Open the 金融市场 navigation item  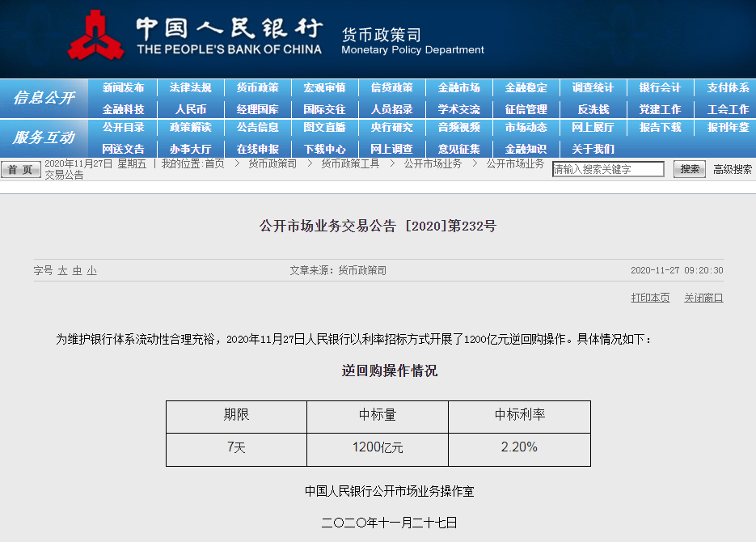point(458,88)
